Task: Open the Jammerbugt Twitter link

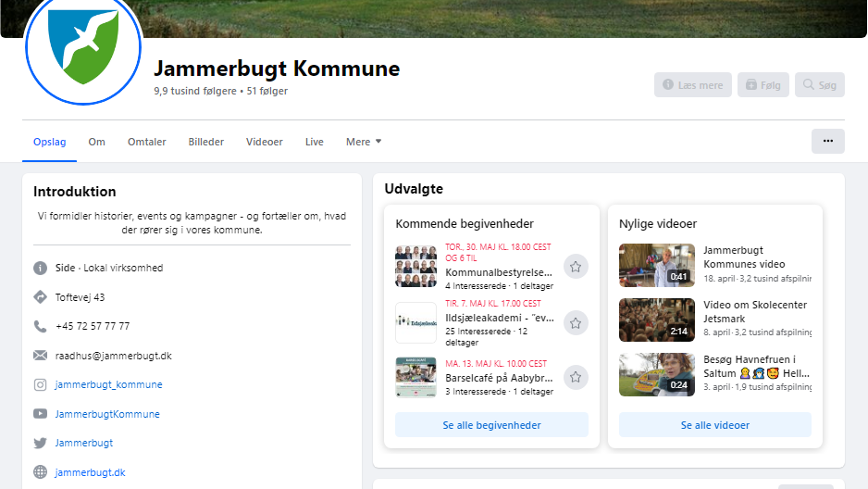Action: 83,443
